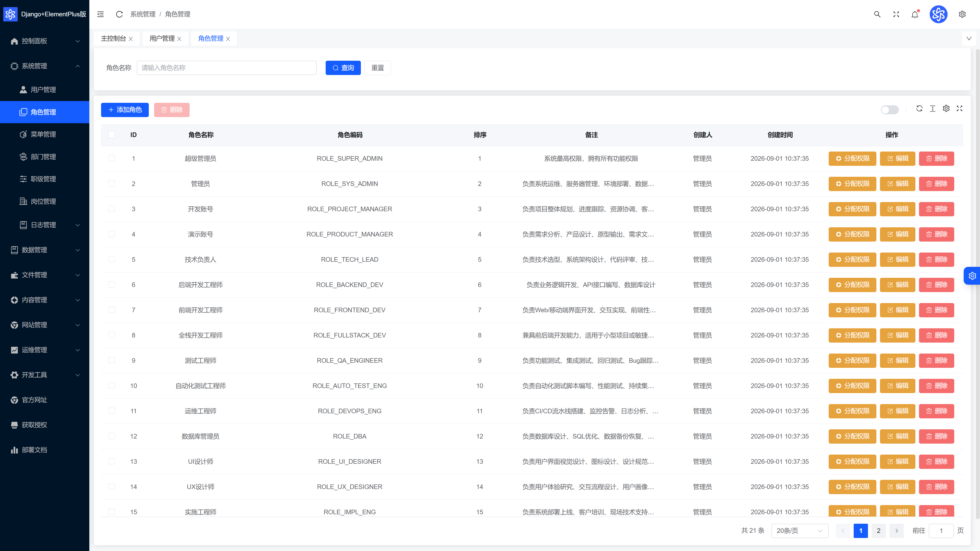The height and width of the screenshot is (551, 980).
Task: Open the 20条/页 page size dropdown
Action: (x=800, y=531)
